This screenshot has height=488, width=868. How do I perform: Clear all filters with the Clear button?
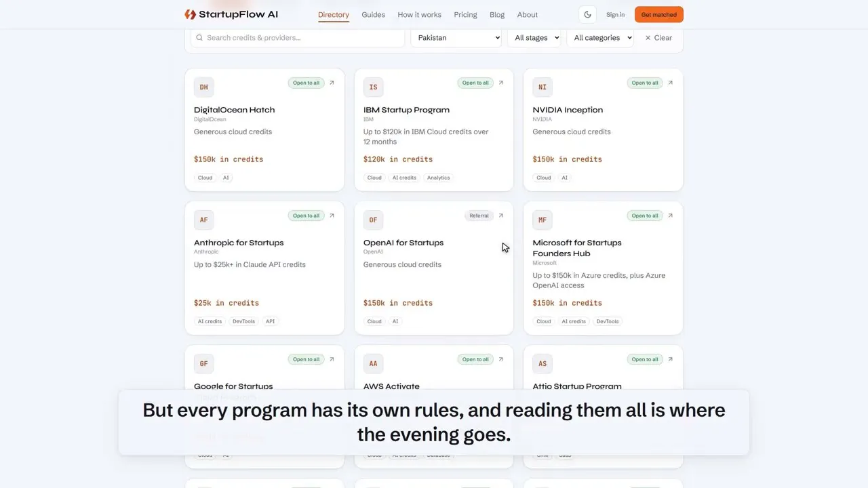(658, 38)
